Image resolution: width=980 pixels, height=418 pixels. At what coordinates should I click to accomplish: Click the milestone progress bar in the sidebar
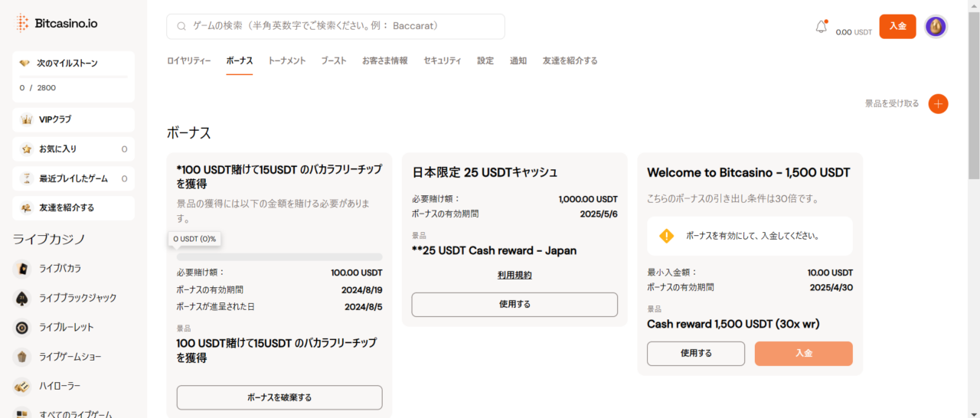[73, 77]
